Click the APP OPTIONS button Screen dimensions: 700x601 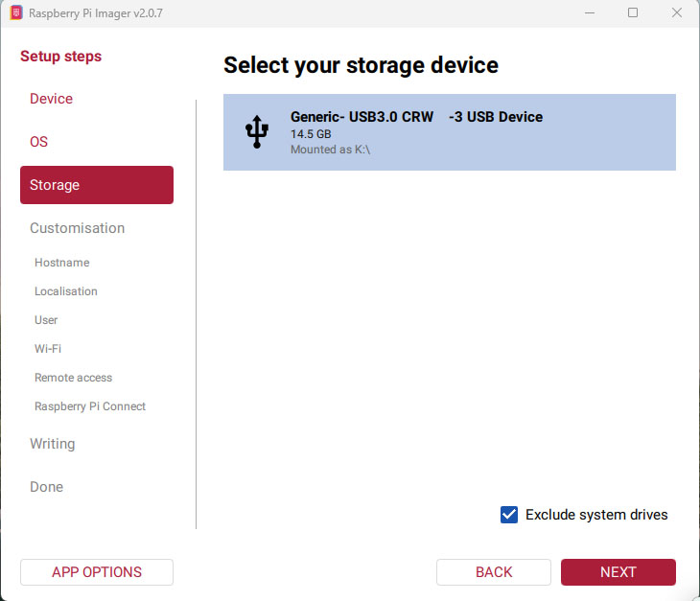(x=97, y=572)
